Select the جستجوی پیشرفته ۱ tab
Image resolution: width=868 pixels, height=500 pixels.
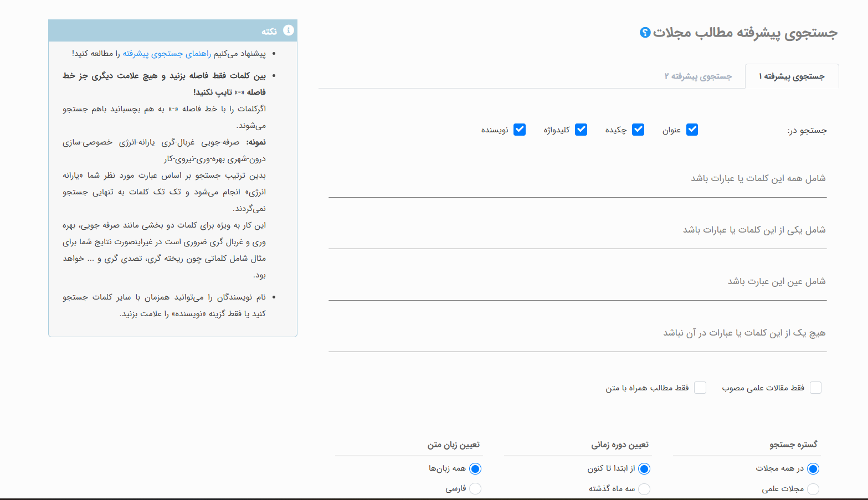point(792,76)
